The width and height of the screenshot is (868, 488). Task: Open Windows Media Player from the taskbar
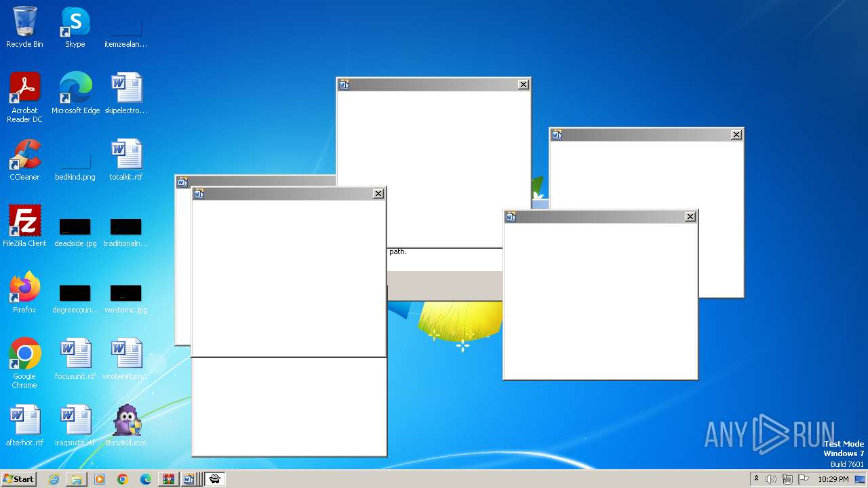pos(100,479)
